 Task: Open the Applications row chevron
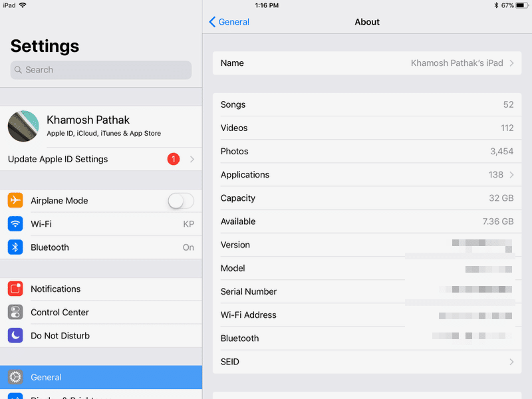[511, 175]
